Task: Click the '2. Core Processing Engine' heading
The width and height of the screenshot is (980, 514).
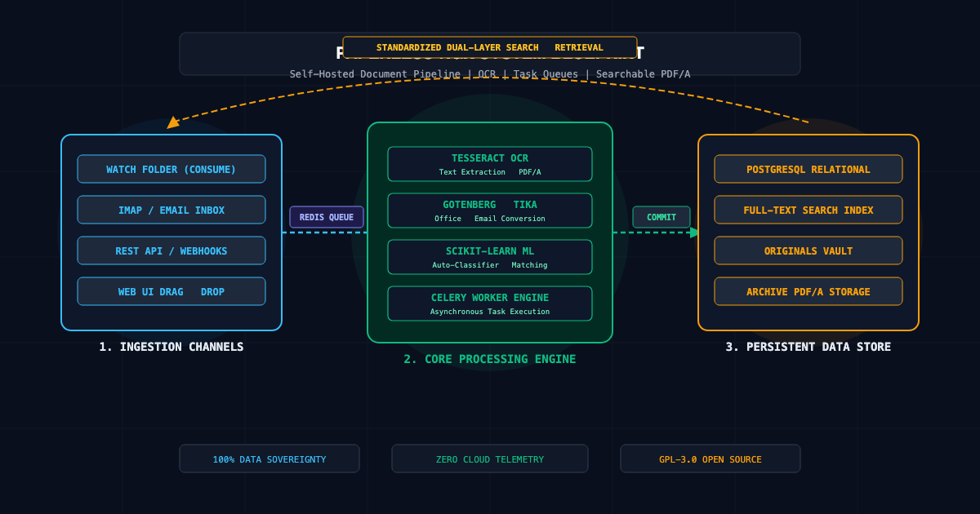Action: (x=490, y=359)
